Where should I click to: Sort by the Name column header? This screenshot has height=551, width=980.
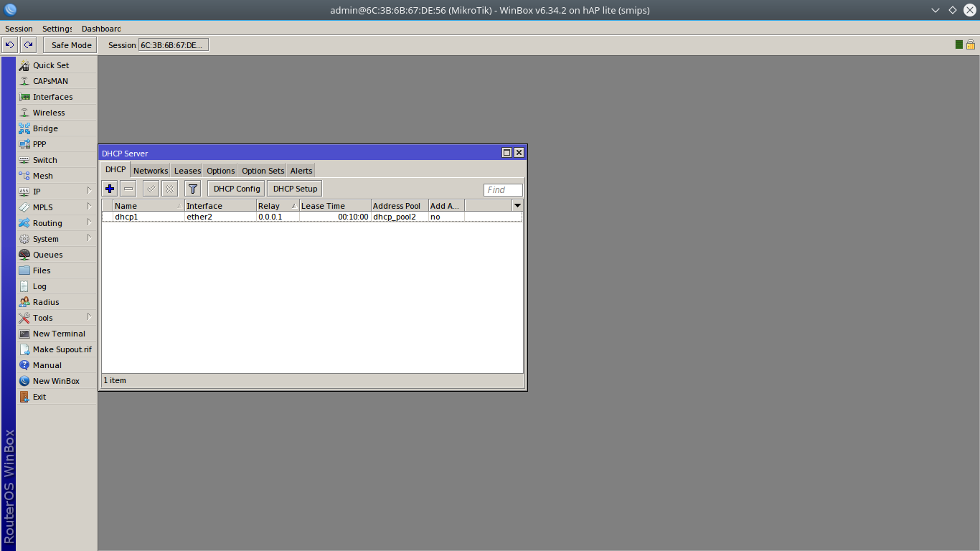(149, 206)
